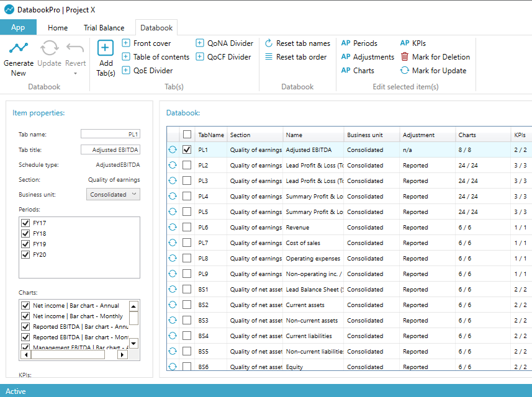
Task: Open the Revert dropdown arrow
Action: click(76, 72)
